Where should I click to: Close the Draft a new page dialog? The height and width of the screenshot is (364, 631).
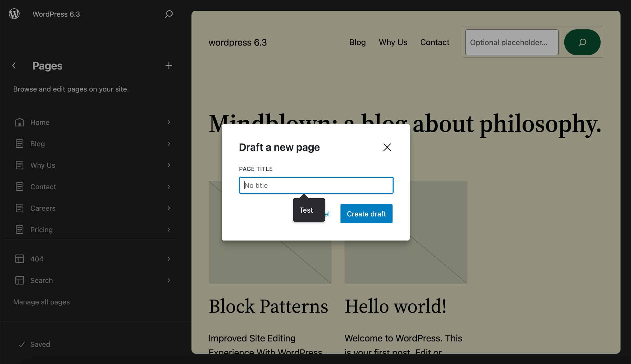(x=387, y=147)
